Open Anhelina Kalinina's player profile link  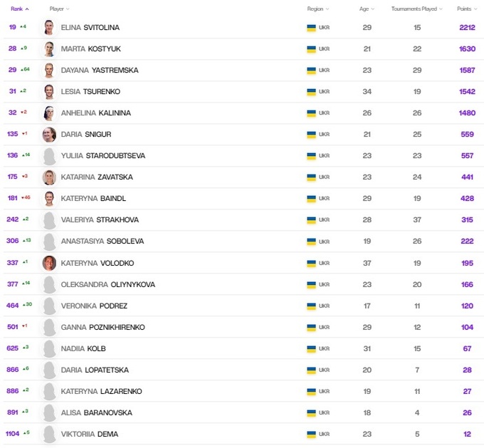click(x=96, y=113)
